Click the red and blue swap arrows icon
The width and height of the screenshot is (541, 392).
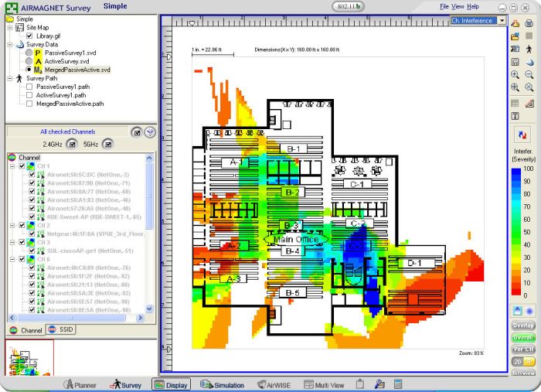pos(522,135)
